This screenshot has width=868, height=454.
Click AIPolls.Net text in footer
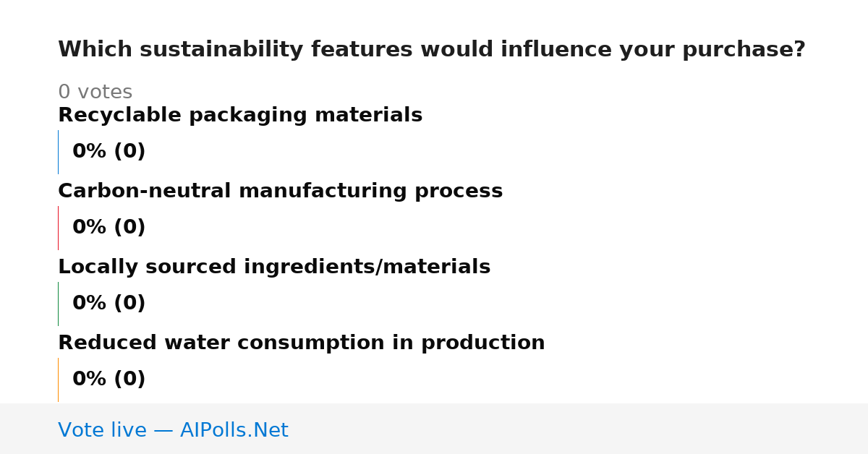coord(234,430)
